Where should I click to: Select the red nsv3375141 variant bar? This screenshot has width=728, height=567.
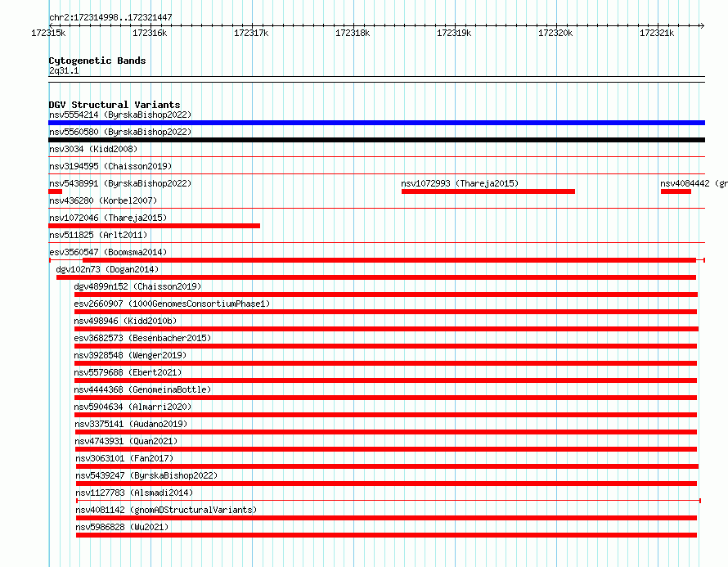tap(386, 432)
